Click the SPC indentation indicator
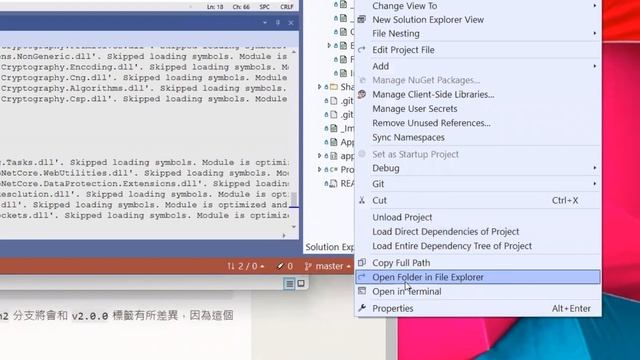 point(264,7)
